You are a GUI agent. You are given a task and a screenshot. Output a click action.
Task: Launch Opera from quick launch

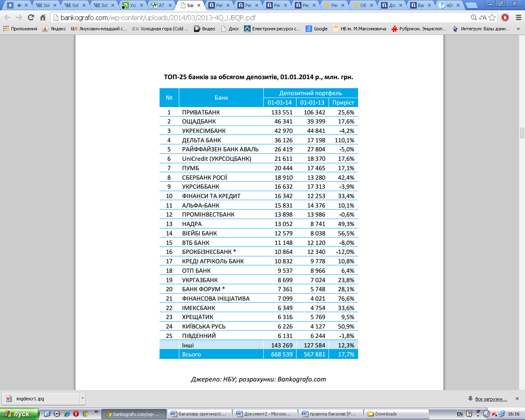pos(76,414)
